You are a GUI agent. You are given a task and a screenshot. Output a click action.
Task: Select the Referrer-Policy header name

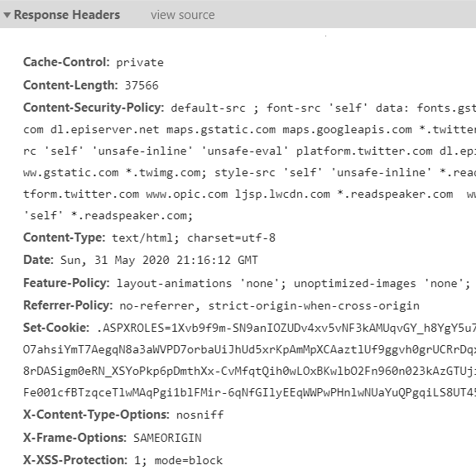[x=68, y=305]
